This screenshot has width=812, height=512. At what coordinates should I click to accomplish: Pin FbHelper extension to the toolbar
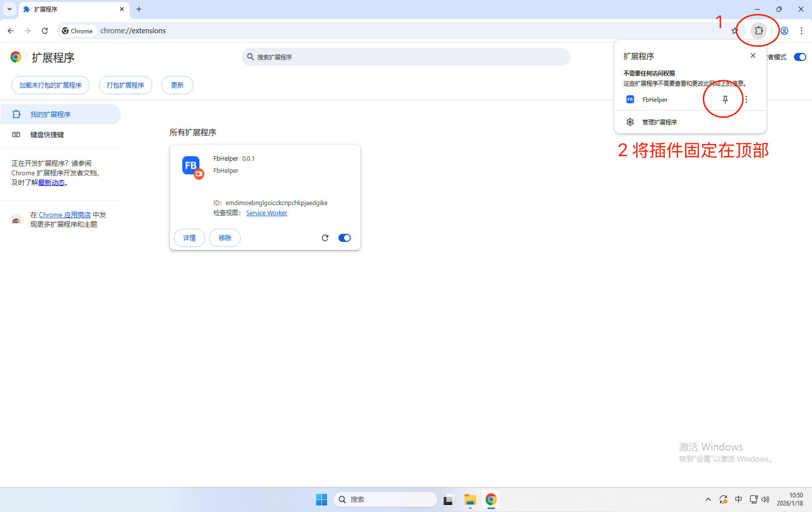point(725,100)
